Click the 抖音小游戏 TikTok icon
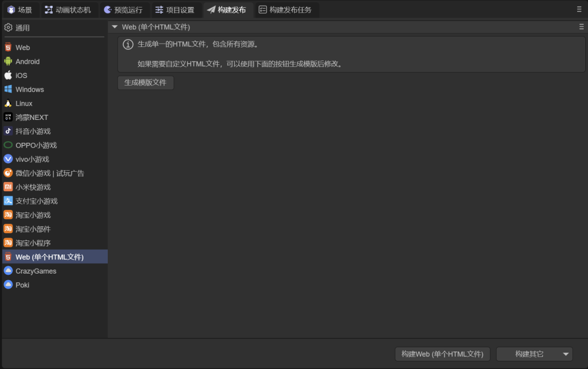The width and height of the screenshot is (588, 369). click(x=8, y=131)
